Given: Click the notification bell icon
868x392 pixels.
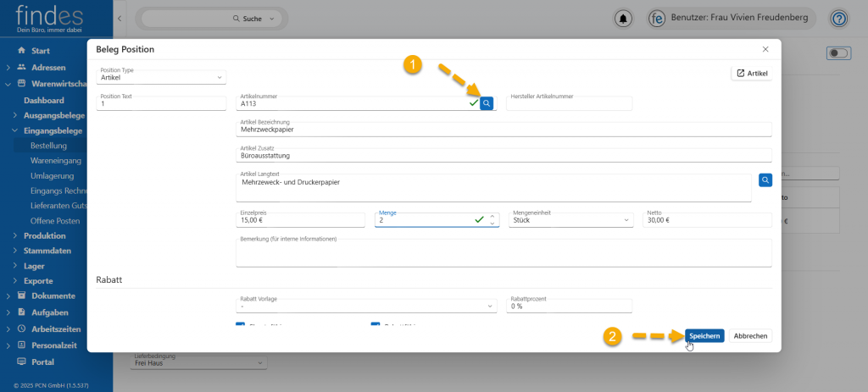Looking at the screenshot, I should [x=624, y=19].
